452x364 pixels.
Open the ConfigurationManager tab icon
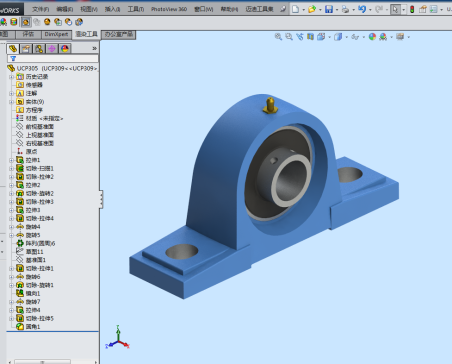[x=39, y=49]
